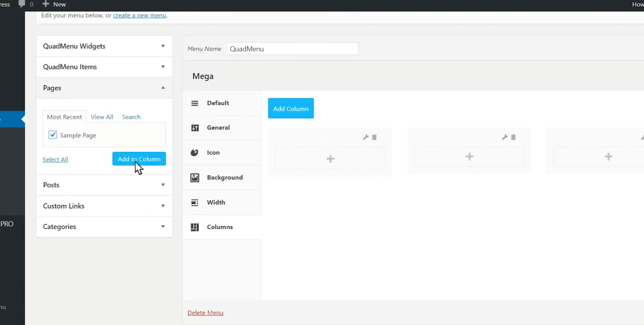Click the plus icon in second column
The image size is (644, 325).
tap(469, 156)
